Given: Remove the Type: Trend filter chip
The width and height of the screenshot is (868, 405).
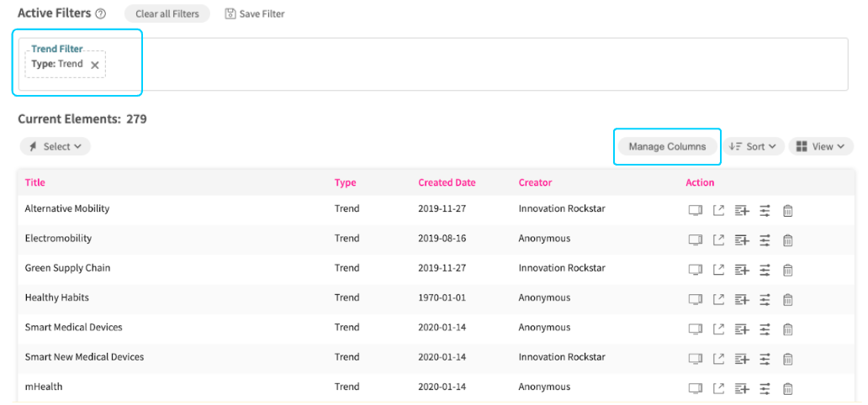Looking at the screenshot, I should coord(95,65).
